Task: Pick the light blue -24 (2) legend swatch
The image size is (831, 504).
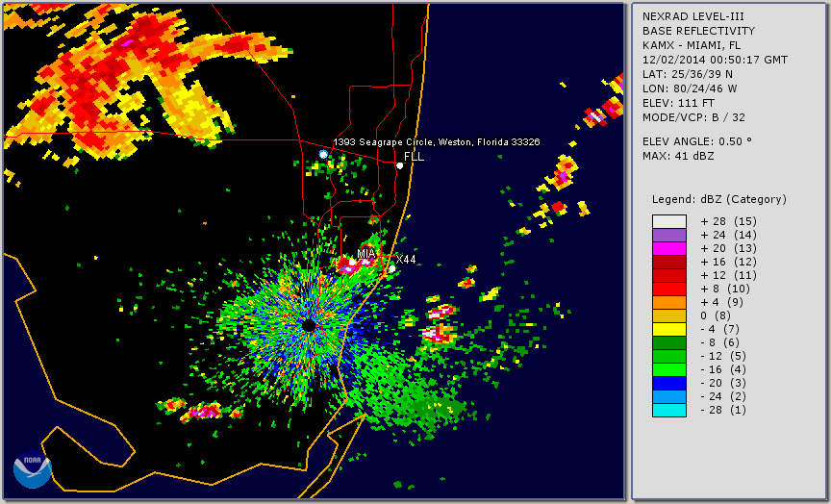Action: (x=669, y=397)
